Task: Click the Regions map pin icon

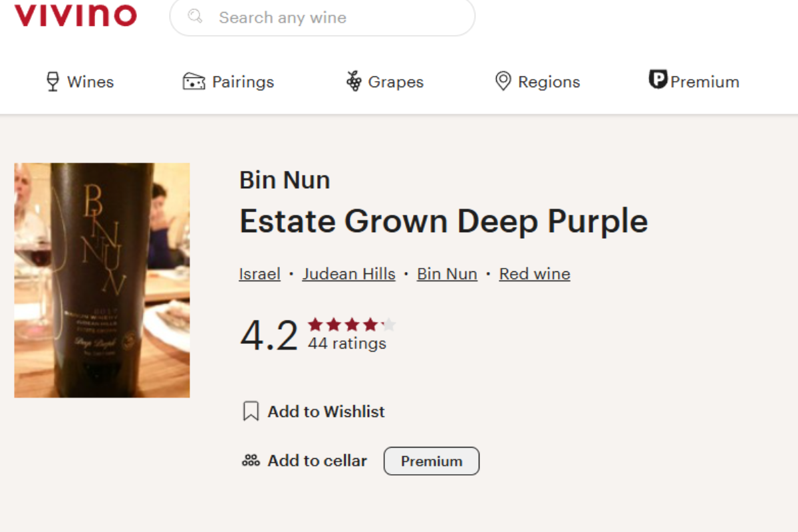Action: point(503,82)
